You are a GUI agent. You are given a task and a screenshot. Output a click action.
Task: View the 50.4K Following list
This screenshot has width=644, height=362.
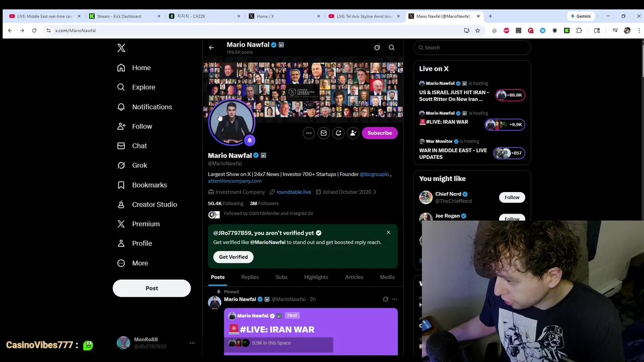225,204
